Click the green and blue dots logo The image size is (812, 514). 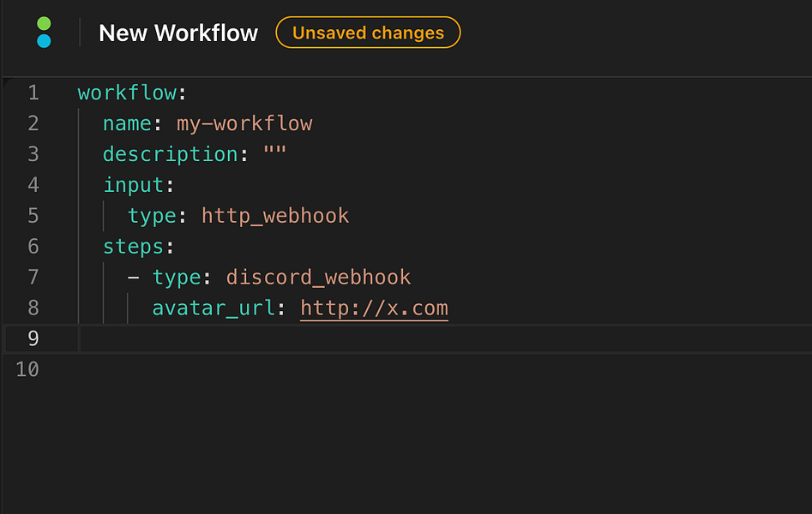click(x=45, y=33)
